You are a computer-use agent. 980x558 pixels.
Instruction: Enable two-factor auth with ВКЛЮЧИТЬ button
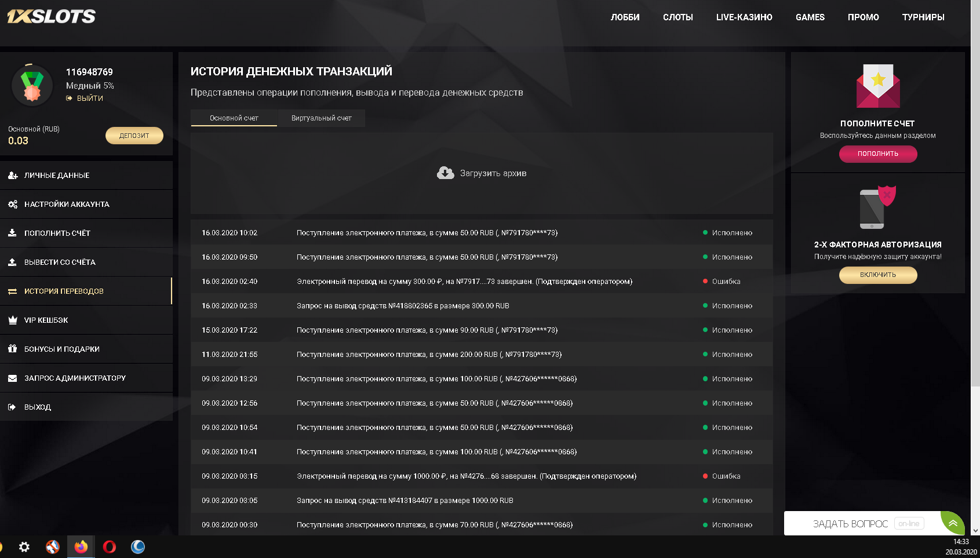point(877,275)
